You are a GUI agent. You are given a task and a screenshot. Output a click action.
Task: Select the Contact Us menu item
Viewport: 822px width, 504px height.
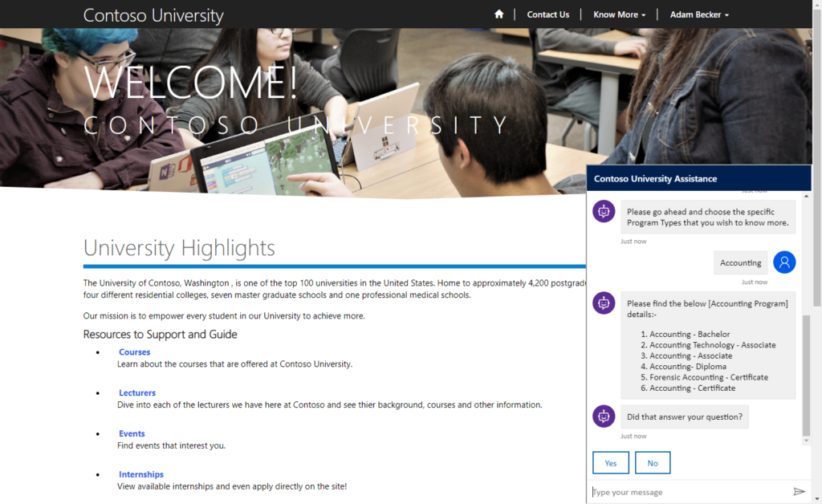pos(548,14)
